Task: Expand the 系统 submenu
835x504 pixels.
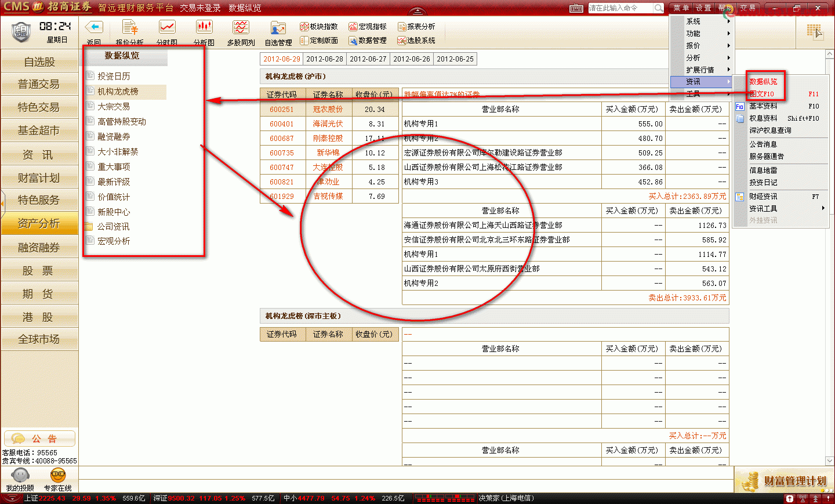Action: [702, 21]
